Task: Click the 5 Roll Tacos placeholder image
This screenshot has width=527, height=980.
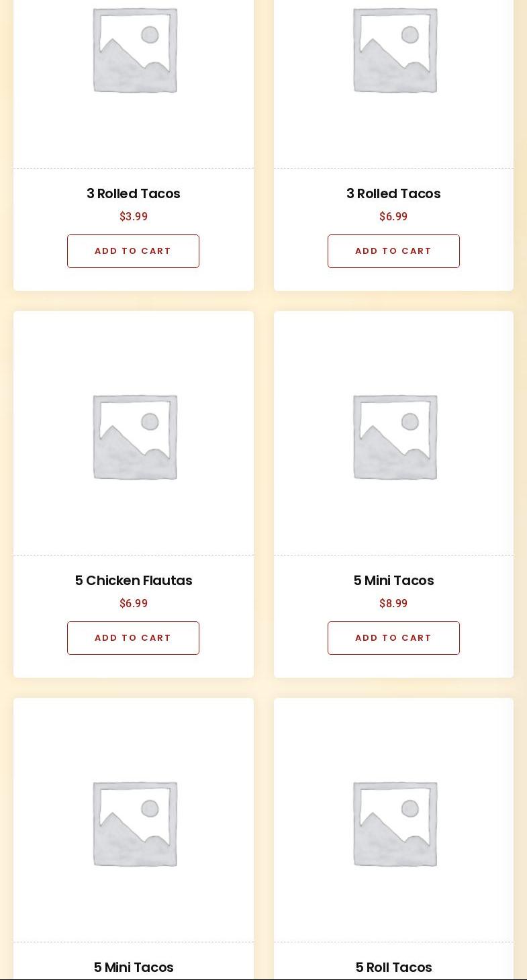Action: tap(395, 823)
